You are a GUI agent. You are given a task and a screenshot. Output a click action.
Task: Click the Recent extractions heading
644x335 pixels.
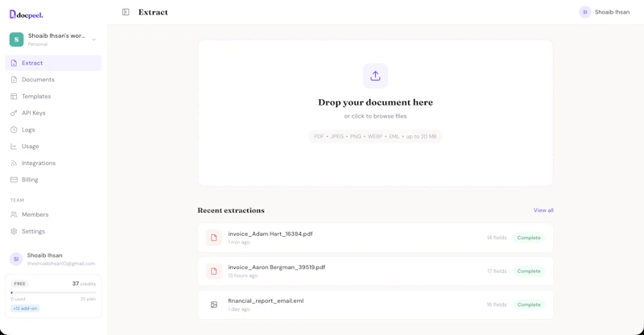tap(231, 210)
